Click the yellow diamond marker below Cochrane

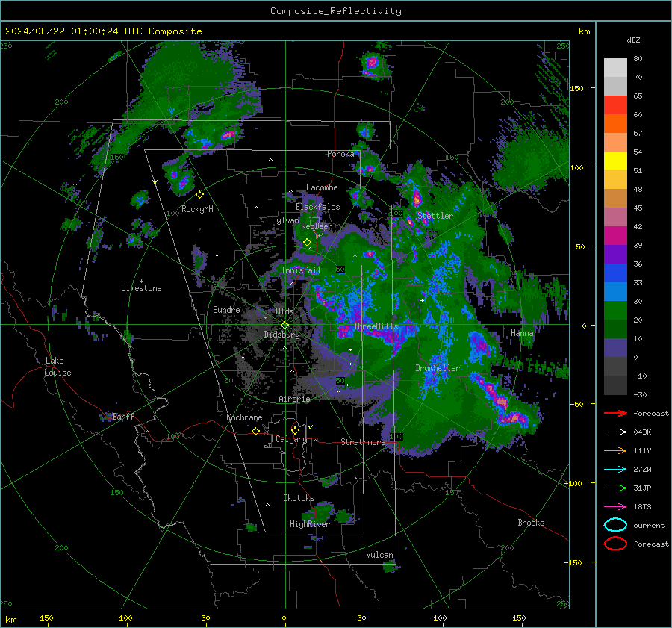coord(255,431)
